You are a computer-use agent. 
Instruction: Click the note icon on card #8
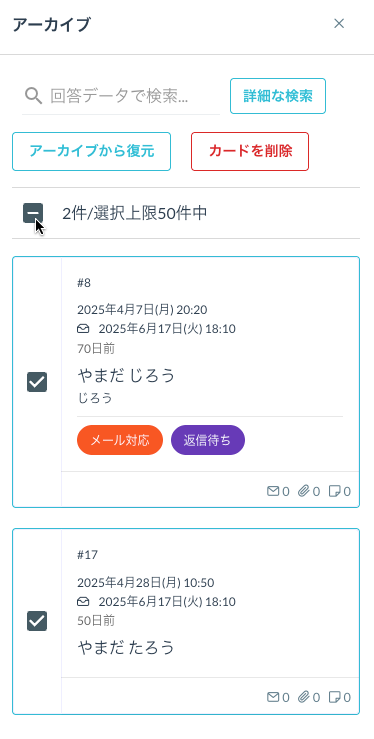(x=334, y=491)
